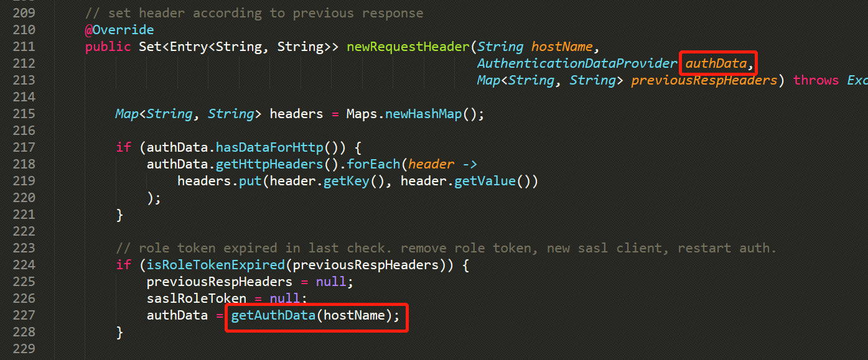The height and width of the screenshot is (360, 868).
Task: Click the public keyword on line 211
Action: [108, 47]
